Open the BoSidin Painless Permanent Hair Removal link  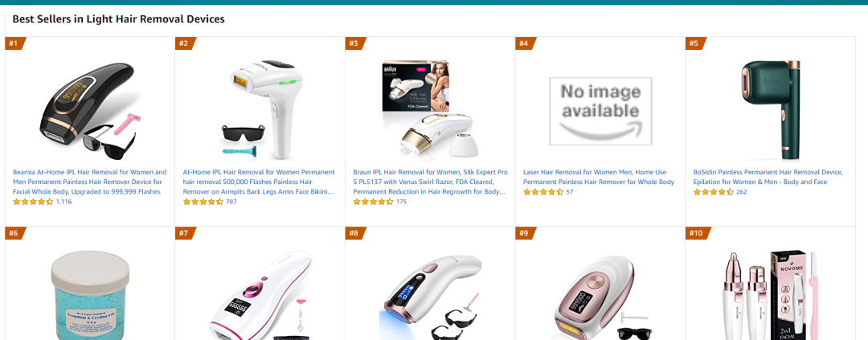point(768,177)
